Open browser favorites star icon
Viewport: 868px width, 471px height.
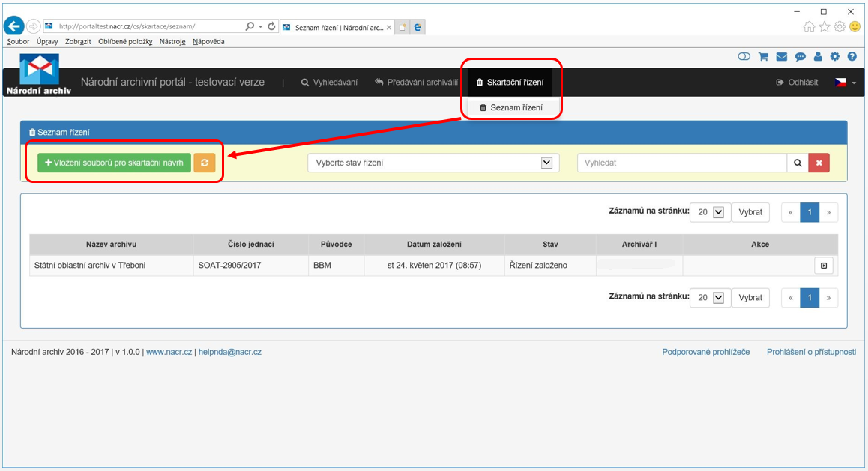(825, 26)
